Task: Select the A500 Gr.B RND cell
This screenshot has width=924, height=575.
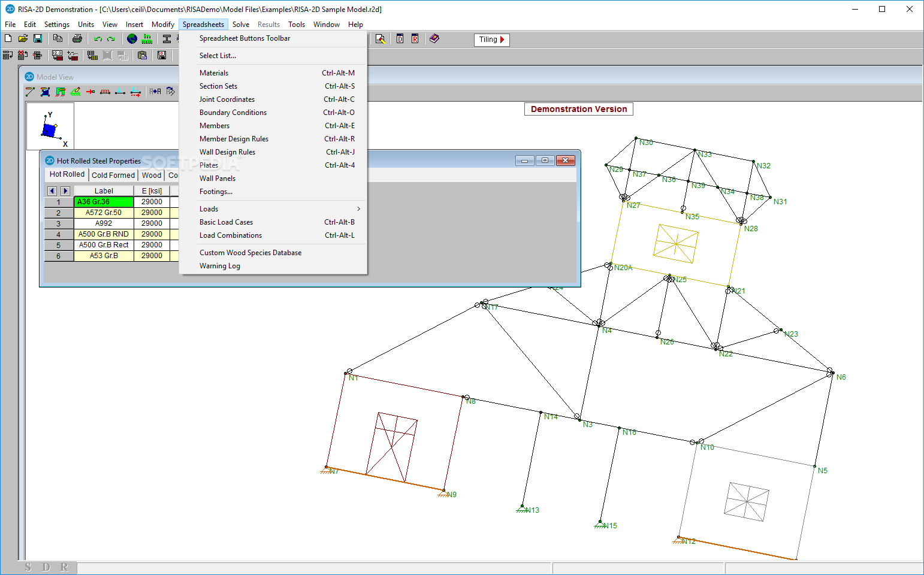Action: pyautogui.click(x=104, y=234)
